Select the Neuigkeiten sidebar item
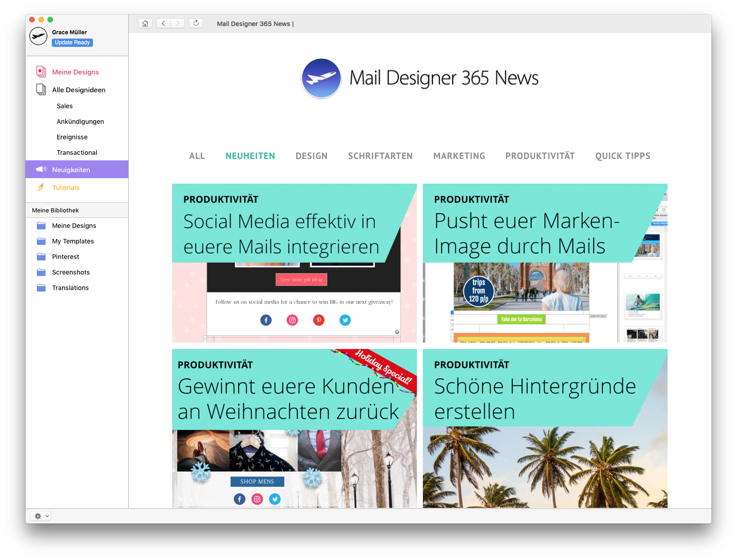Screen dimensions: 737x560 [x=77, y=169]
